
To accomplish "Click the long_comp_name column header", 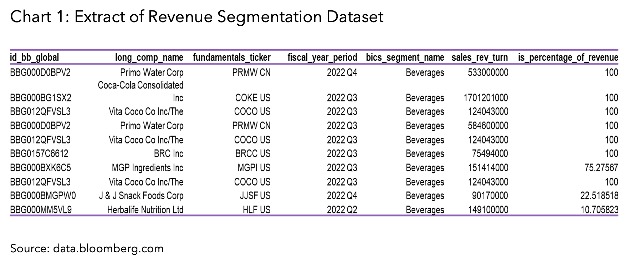I will (x=149, y=57).
